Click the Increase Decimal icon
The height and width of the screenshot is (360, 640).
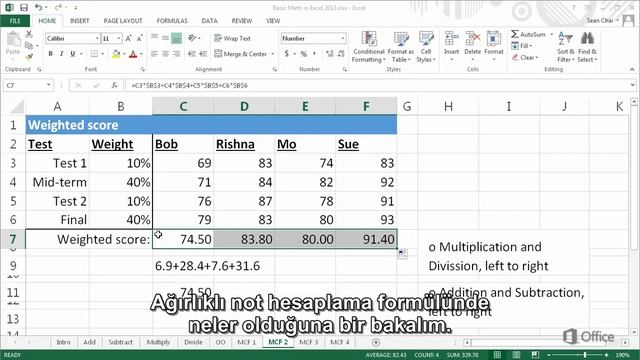(330, 54)
